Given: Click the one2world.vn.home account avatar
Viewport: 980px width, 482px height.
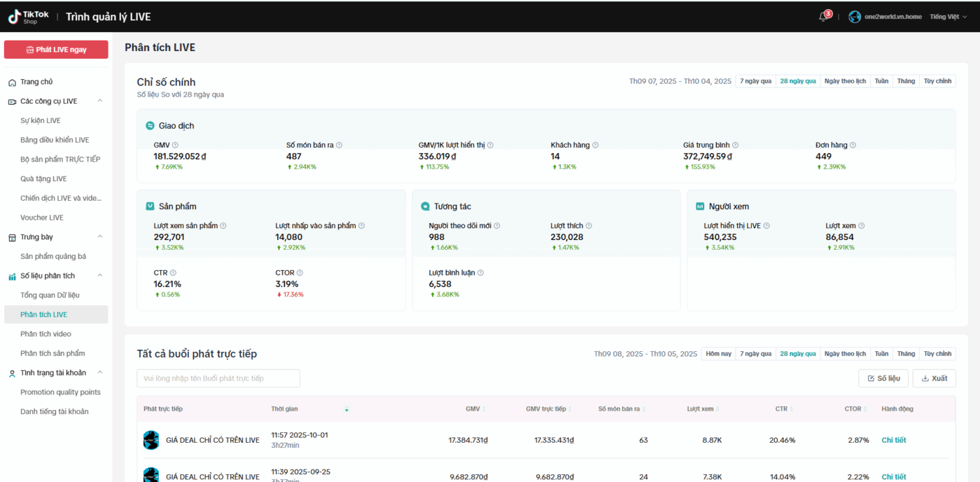Looking at the screenshot, I should [x=854, y=17].
